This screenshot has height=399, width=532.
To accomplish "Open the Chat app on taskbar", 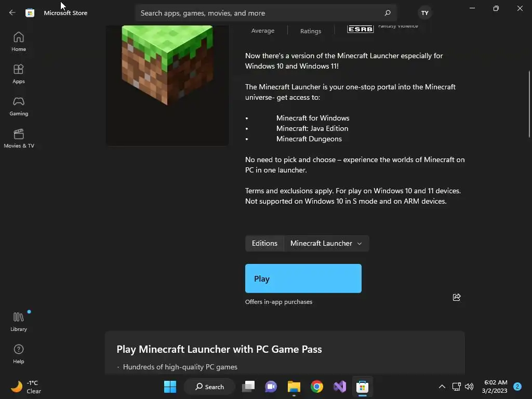I will pyautogui.click(x=271, y=387).
